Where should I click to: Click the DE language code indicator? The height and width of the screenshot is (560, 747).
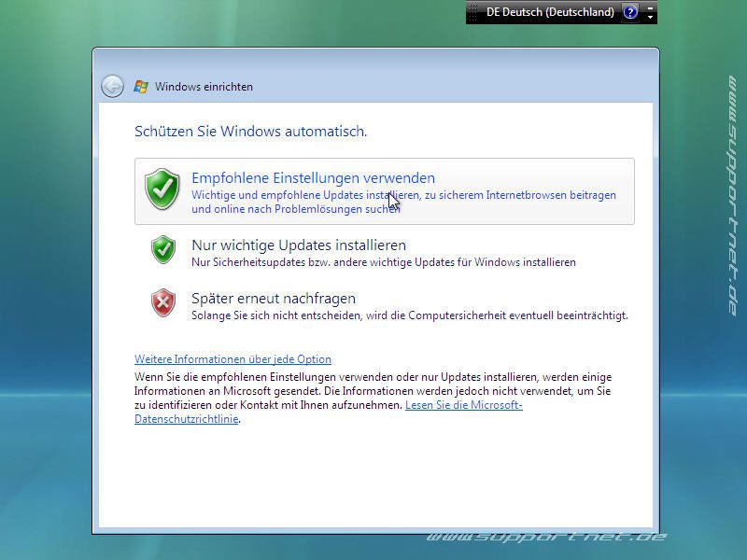point(493,12)
